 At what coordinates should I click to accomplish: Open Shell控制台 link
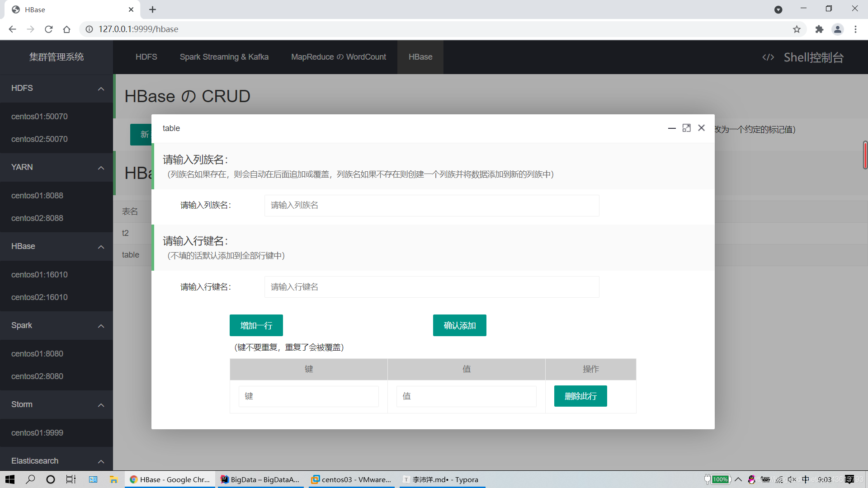coord(813,57)
